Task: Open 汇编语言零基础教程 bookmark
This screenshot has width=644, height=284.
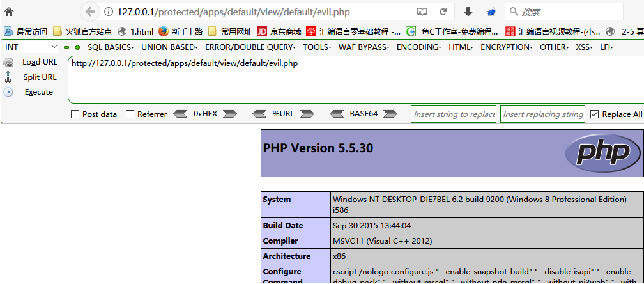Action: pyautogui.click(x=354, y=31)
